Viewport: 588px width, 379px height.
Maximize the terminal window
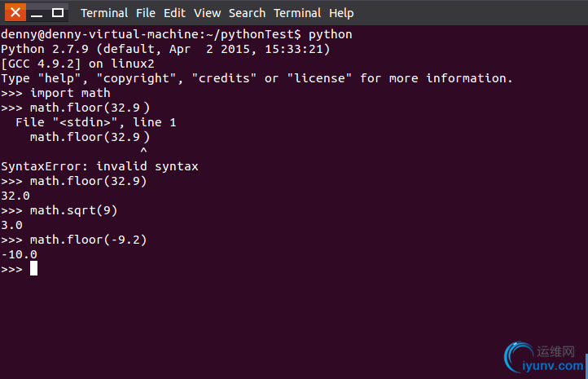pyautogui.click(x=57, y=12)
